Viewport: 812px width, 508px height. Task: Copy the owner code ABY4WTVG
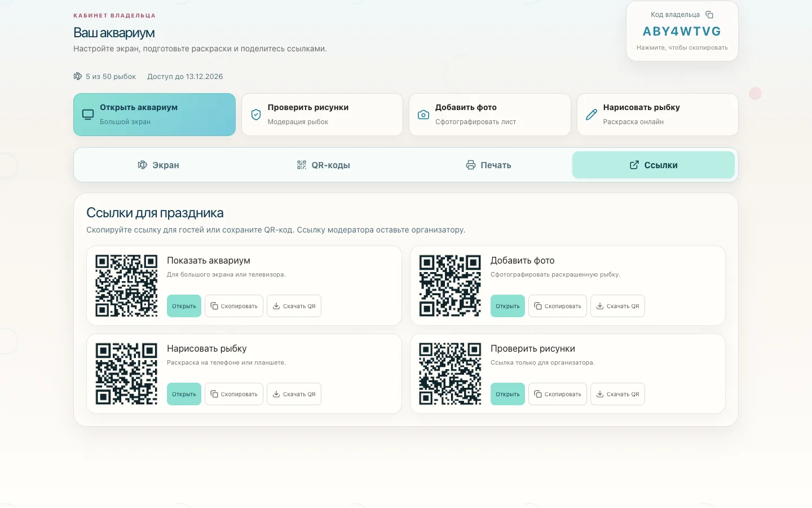tap(682, 32)
